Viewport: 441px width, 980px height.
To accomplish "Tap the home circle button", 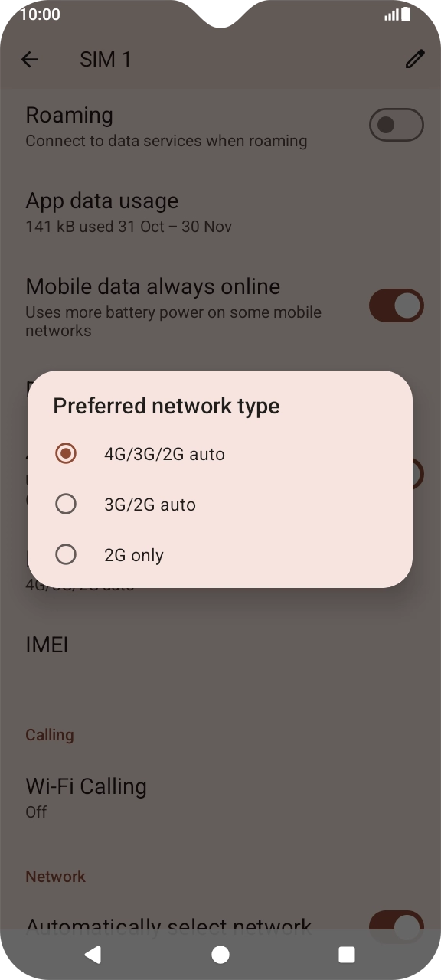I will tap(220, 955).
